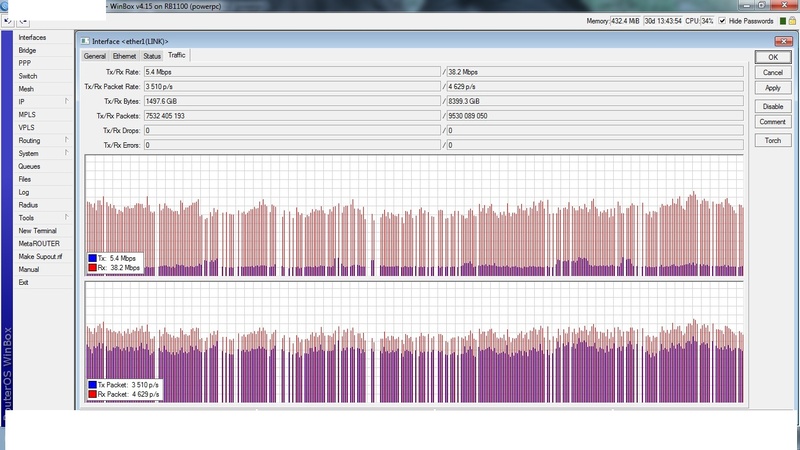The image size is (800, 450).
Task: Open the Interfaces menu
Action: [x=32, y=37]
